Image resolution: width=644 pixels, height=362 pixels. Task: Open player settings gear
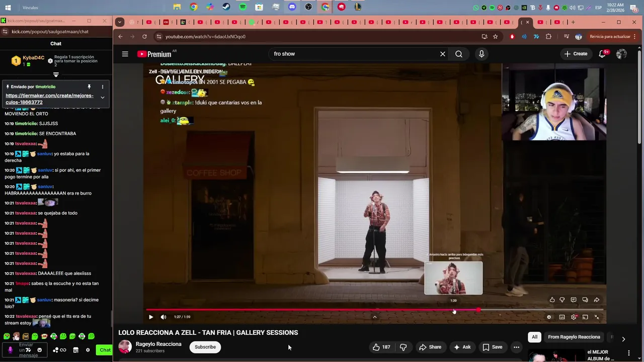(x=574, y=317)
